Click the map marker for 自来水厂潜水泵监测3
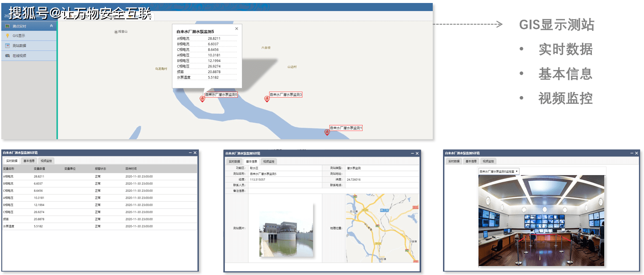 tap(267, 99)
